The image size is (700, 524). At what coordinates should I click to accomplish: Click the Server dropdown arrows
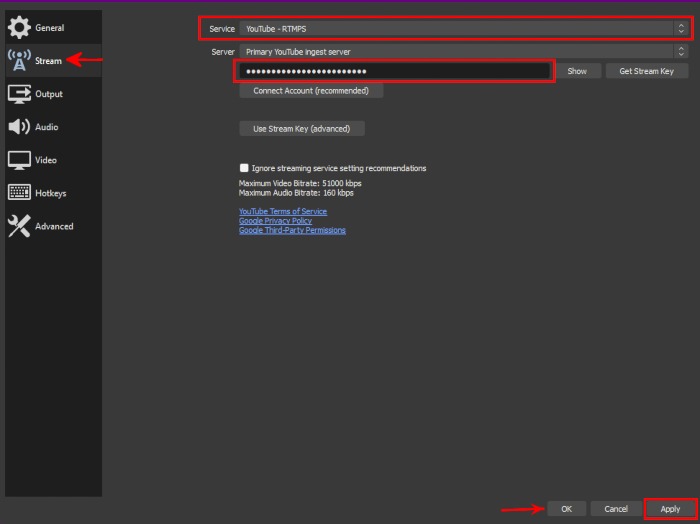(681, 52)
